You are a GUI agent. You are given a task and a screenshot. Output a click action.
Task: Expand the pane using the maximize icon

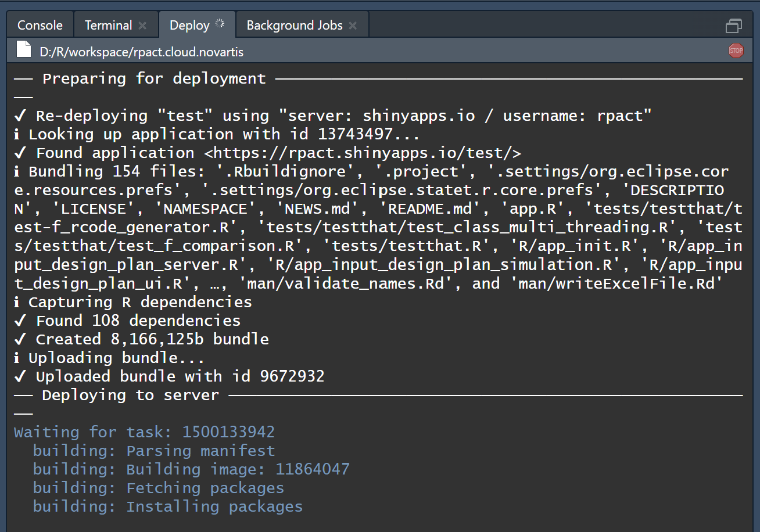point(734,26)
